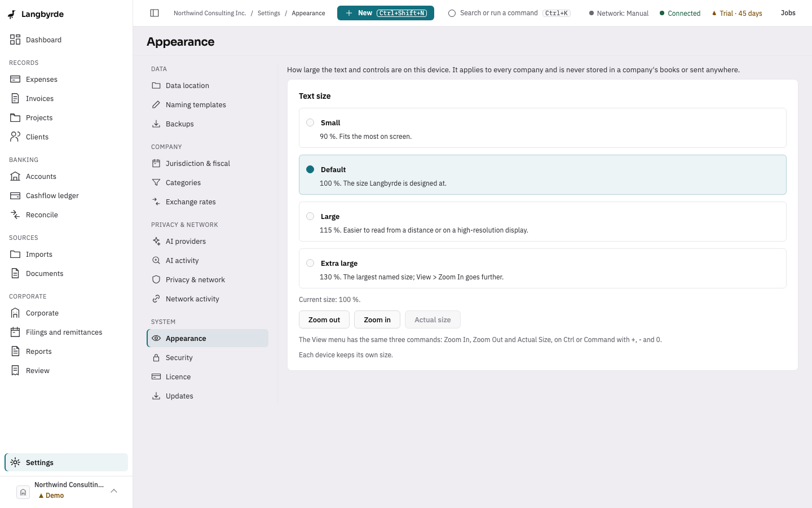Click the Clients people icon

[15, 137]
